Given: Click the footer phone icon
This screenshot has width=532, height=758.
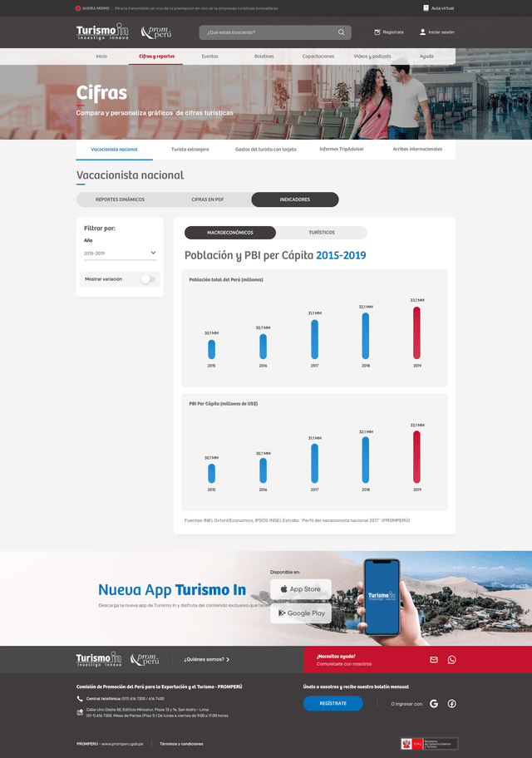Looking at the screenshot, I should [80, 698].
